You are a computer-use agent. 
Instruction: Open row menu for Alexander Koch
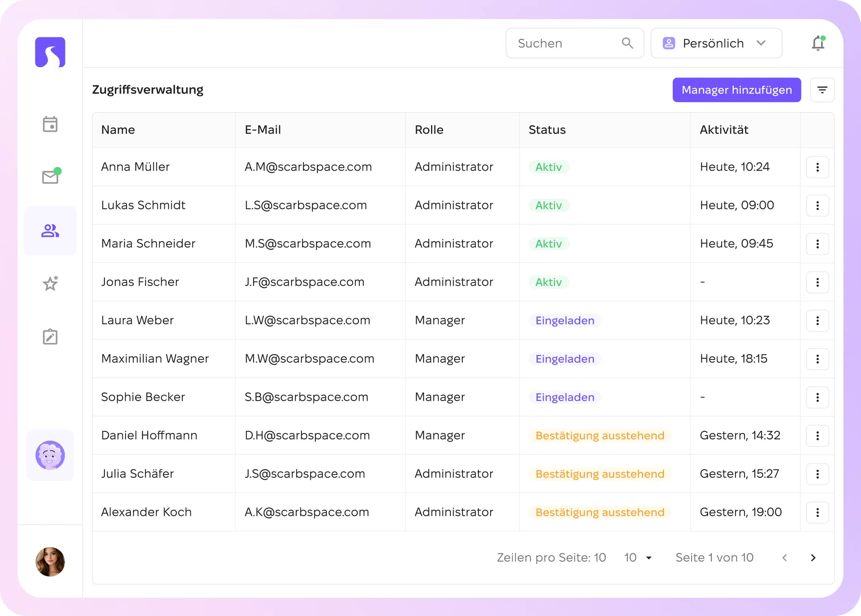pyautogui.click(x=817, y=512)
